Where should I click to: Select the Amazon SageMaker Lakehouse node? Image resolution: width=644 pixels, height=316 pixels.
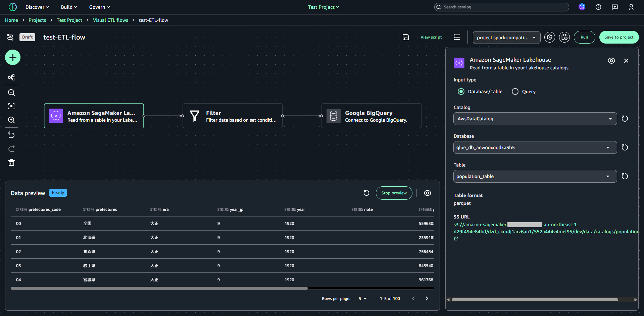pyautogui.click(x=94, y=116)
